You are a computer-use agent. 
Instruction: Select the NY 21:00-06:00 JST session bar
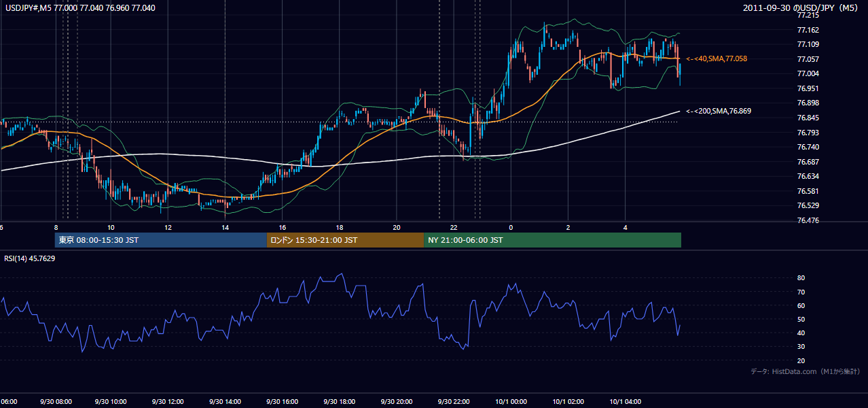(552, 240)
